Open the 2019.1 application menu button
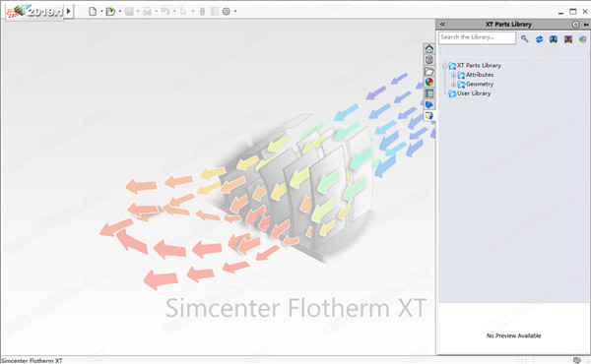This screenshot has width=591, height=364. click(33, 11)
